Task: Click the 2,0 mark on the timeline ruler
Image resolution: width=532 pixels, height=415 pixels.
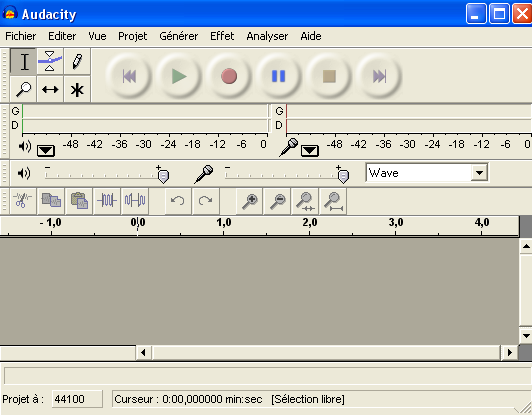Action: pyautogui.click(x=310, y=223)
